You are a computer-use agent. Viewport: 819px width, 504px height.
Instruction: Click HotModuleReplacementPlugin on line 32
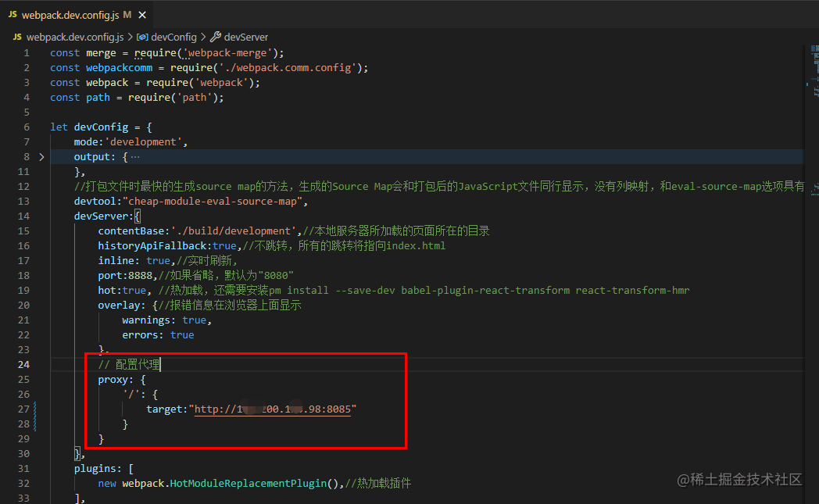[x=248, y=484]
